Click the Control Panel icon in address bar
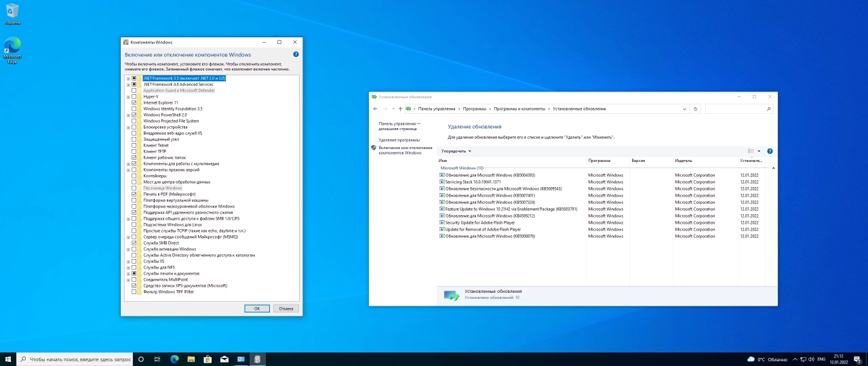868x366 pixels. click(408, 108)
